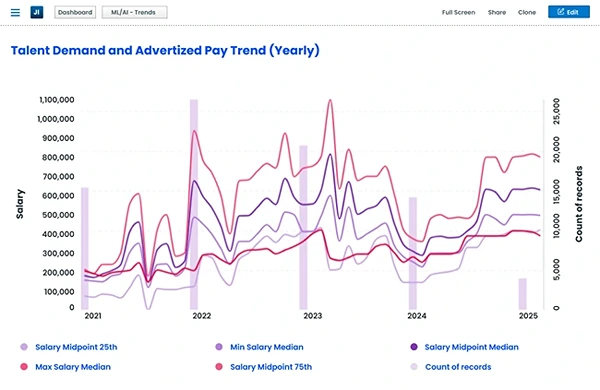
Task: Click the chart title Talent Demand heading
Action: tap(165, 50)
